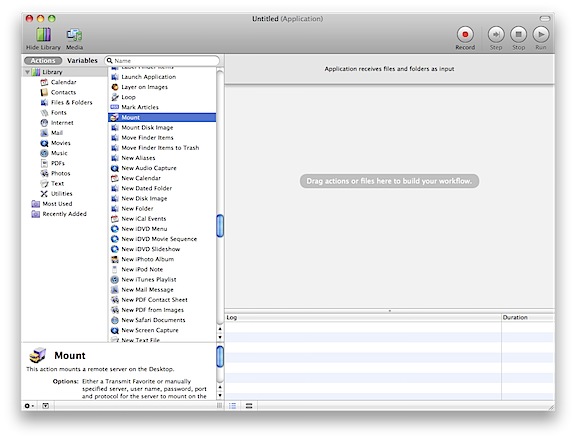Toggle the description pane visibility button

[46, 406]
